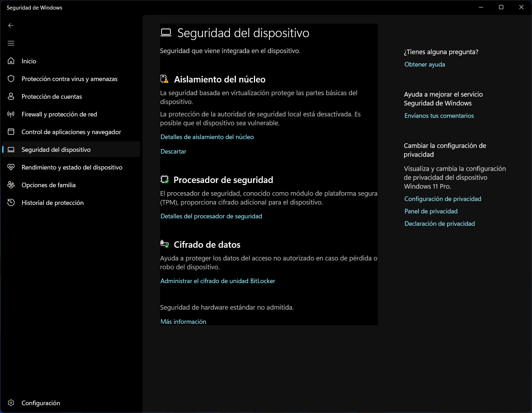Click the '¿Tienes alguna pregunta?' text
The width and height of the screenshot is (532, 413).
441,52
